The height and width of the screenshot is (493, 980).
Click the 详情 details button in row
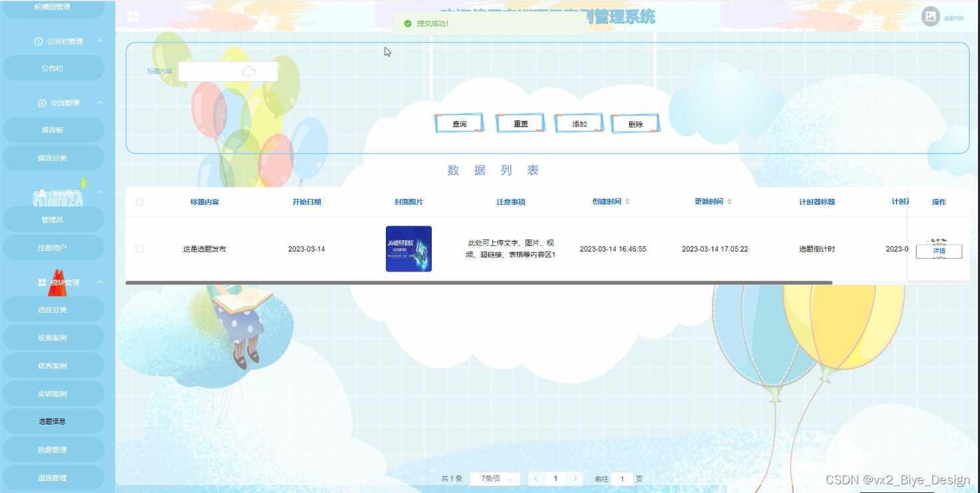[x=939, y=251]
